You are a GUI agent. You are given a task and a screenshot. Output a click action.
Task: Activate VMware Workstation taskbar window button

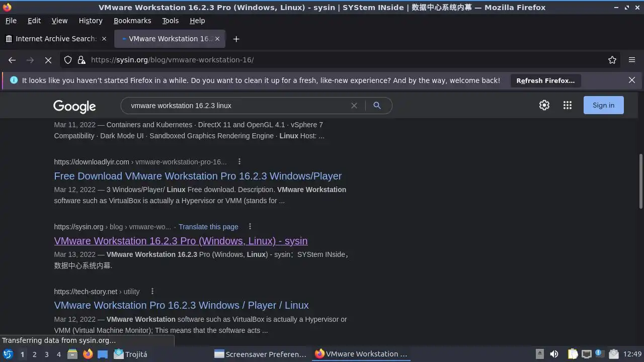(x=361, y=354)
